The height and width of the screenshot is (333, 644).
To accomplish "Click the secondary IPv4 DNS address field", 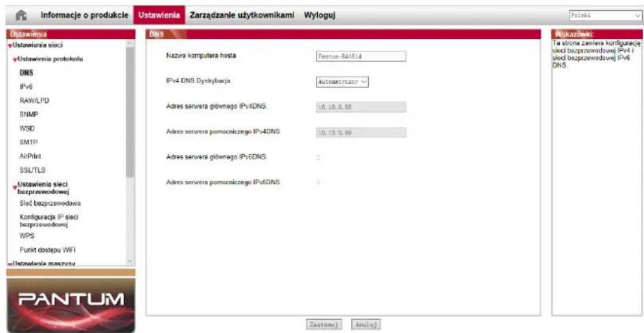I will 361,133.
